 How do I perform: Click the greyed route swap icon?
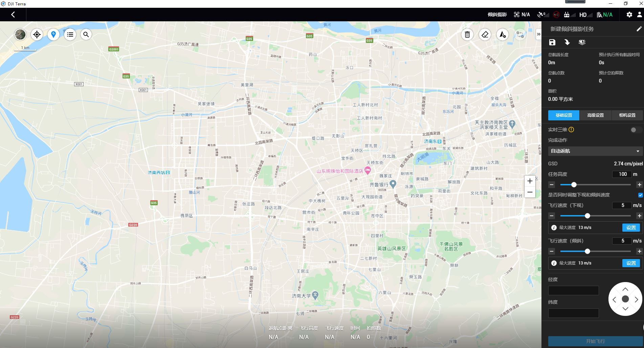click(520, 34)
